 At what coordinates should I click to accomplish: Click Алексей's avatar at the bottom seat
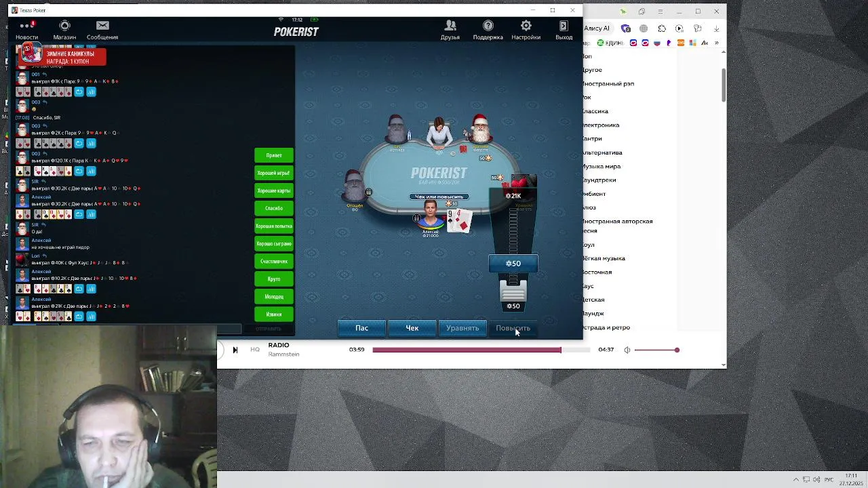[x=430, y=216]
